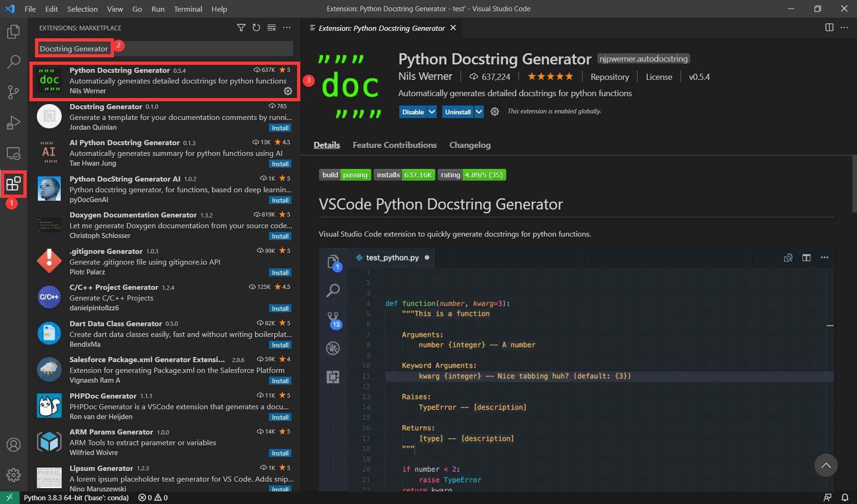Open the Search view in activity bar
The image size is (857, 504).
click(14, 62)
